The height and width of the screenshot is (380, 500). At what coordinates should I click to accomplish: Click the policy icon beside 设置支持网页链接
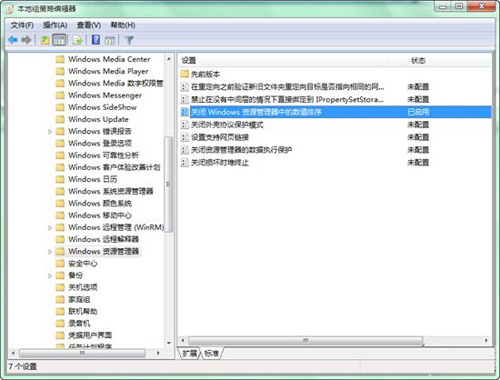coord(184,137)
